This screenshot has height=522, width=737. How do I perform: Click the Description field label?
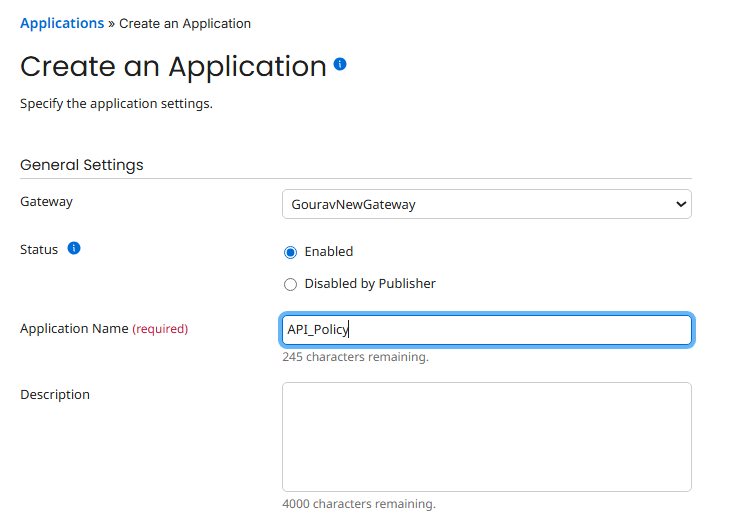[55, 395]
